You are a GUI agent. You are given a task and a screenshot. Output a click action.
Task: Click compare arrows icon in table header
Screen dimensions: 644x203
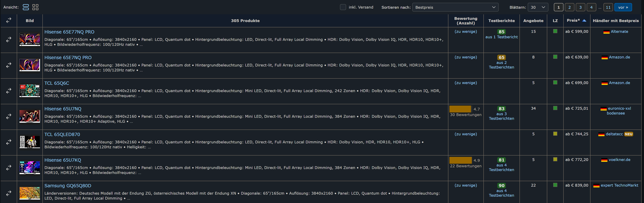[9, 20]
